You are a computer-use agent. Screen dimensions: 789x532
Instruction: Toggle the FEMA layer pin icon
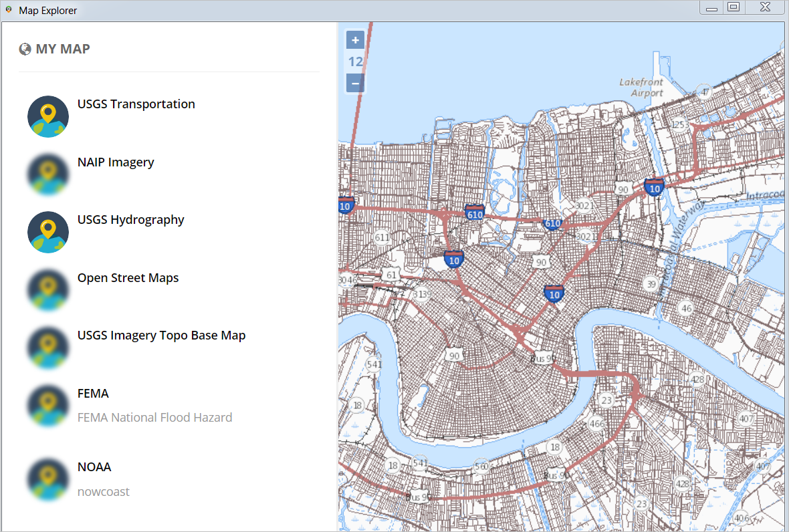(x=48, y=406)
